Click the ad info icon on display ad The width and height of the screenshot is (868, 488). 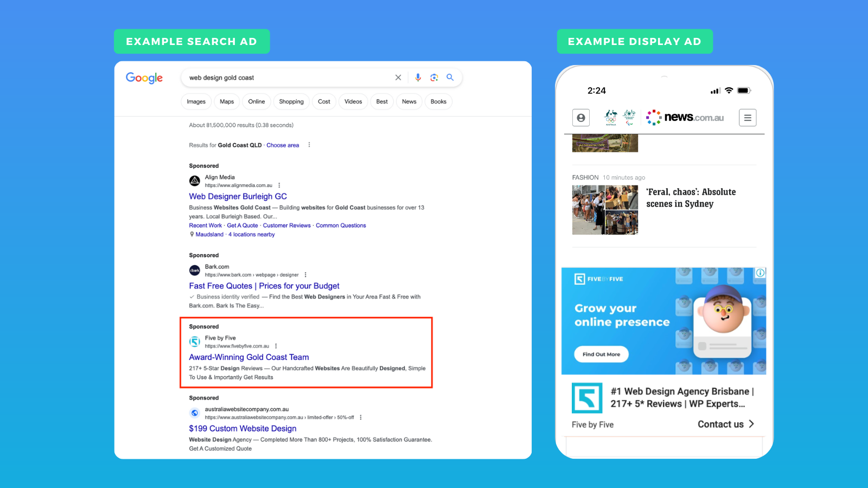[761, 273]
